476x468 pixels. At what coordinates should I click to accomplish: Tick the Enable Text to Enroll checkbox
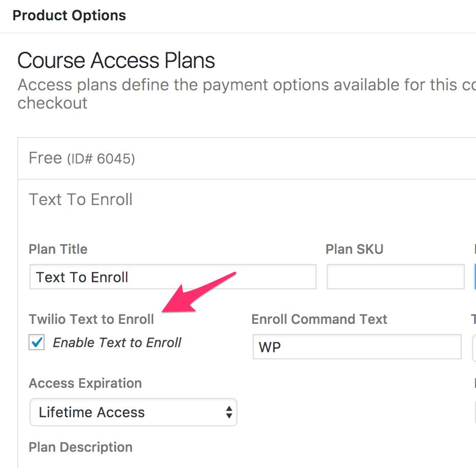[x=37, y=342]
